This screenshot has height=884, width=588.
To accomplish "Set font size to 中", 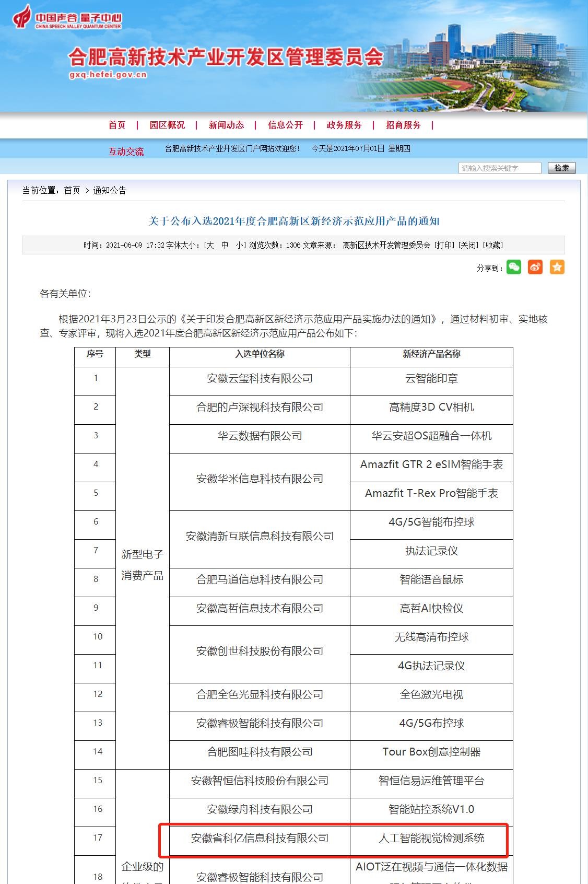I will pos(225,245).
